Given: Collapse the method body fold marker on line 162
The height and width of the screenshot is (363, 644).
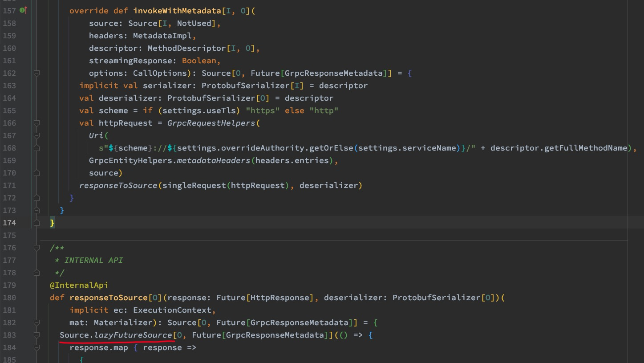Looking at the screenshot, I should tap(37, 73).
